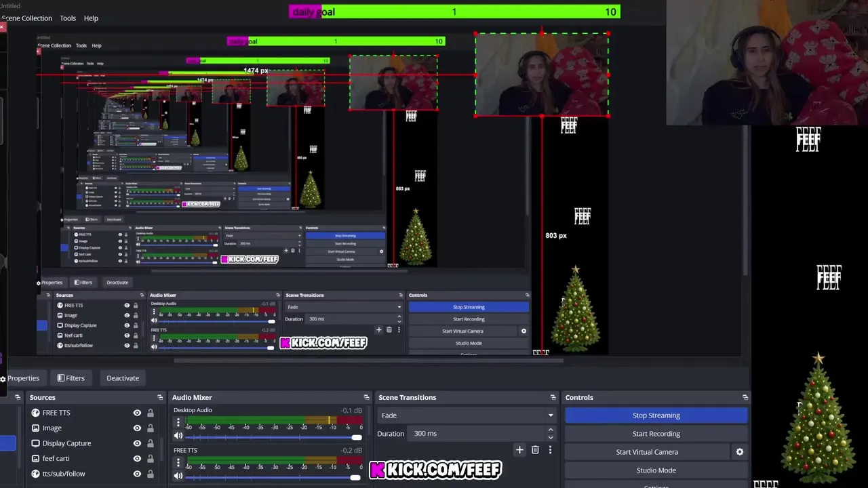Viewport: 868px width, 488px height.
Task: Toggle lock on tts/sub/follow source
Action: tap(151, 474)
